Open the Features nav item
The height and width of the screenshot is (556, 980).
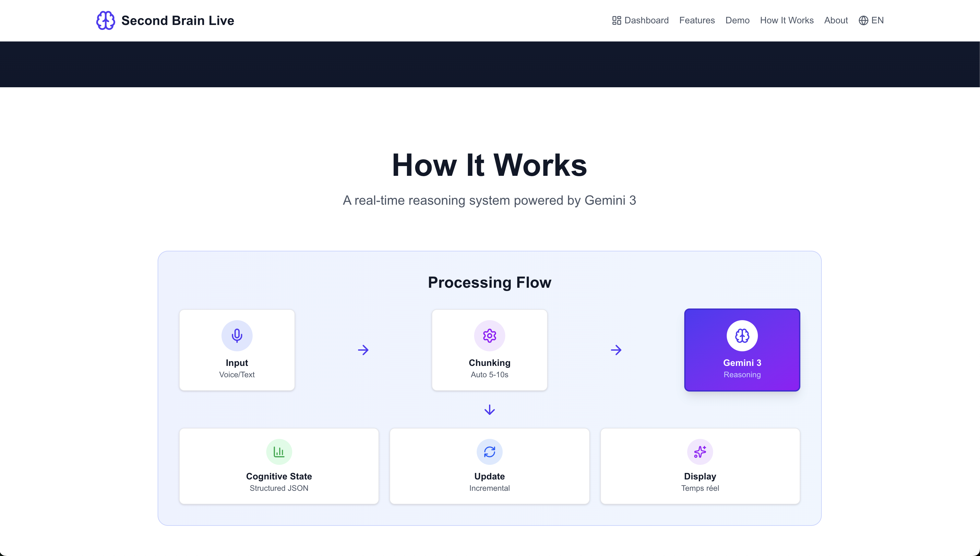697,20
